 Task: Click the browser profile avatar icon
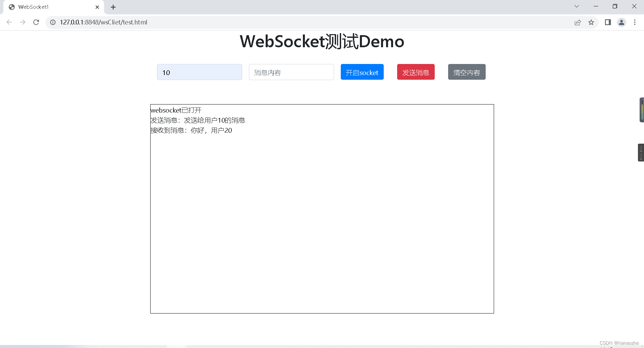tap(622, 22)
